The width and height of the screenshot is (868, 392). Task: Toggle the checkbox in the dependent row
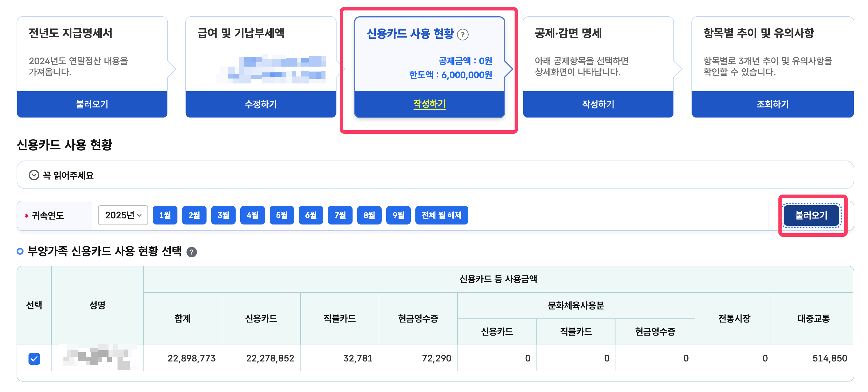[x=34, y=358]
